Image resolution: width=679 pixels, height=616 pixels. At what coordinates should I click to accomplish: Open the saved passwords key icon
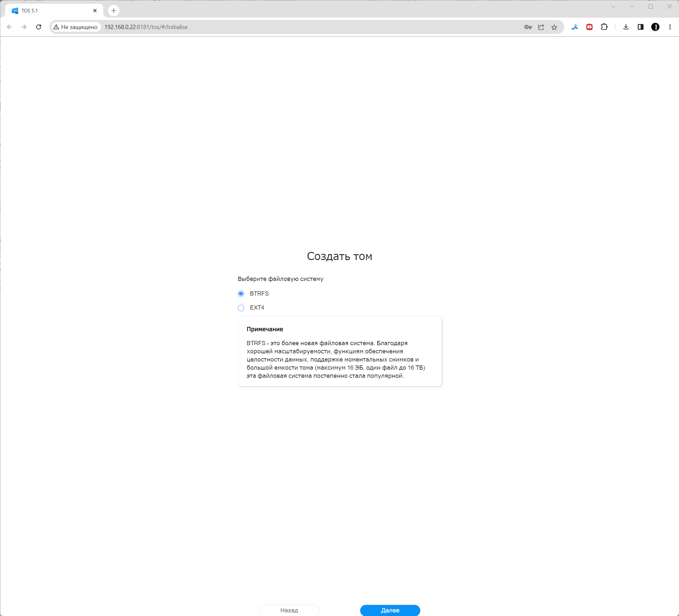click(x=528, y=27)
